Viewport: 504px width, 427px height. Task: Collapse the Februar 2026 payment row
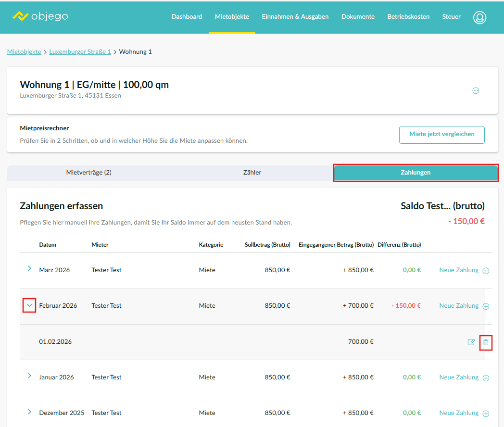click(x=29, y=305)
